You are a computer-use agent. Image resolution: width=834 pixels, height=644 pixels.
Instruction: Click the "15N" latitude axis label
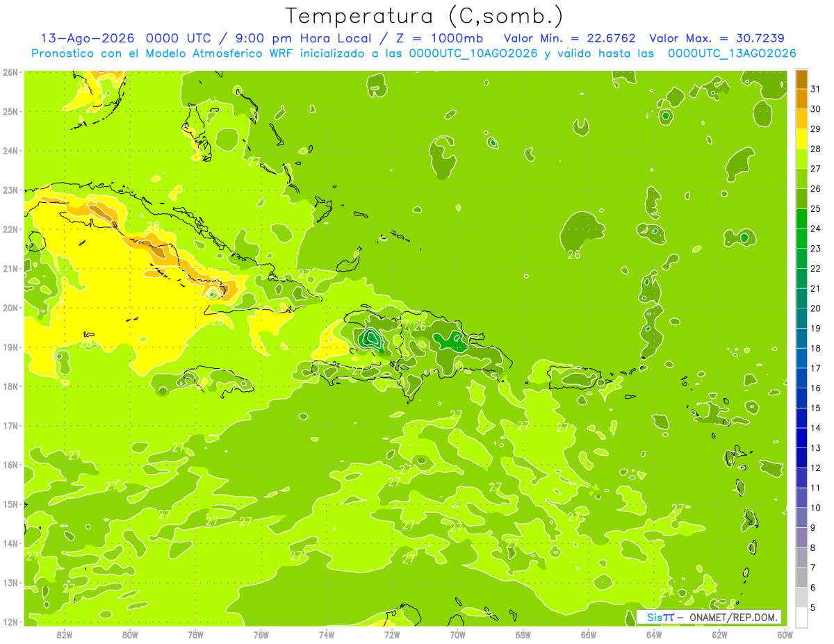click(x=10, y=504)
